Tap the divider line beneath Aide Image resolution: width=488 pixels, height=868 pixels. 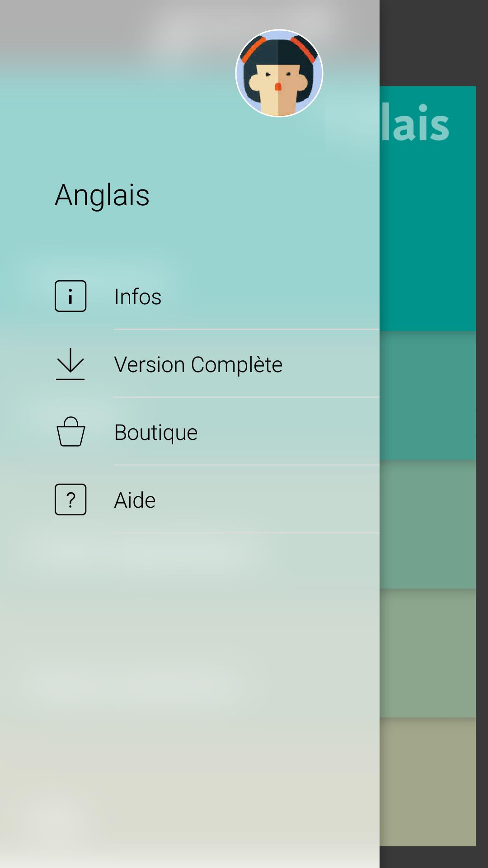(x=247, y=533)
